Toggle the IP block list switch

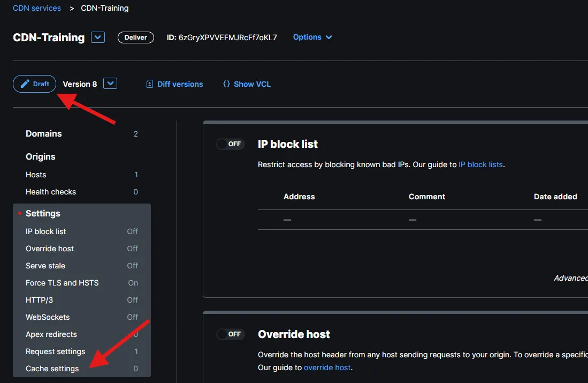click(230, 144)
